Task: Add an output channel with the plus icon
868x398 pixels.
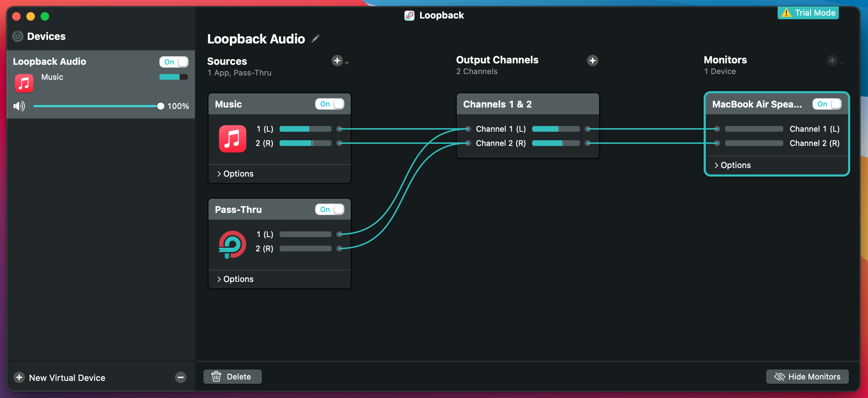Action: (x=592, y=61)
